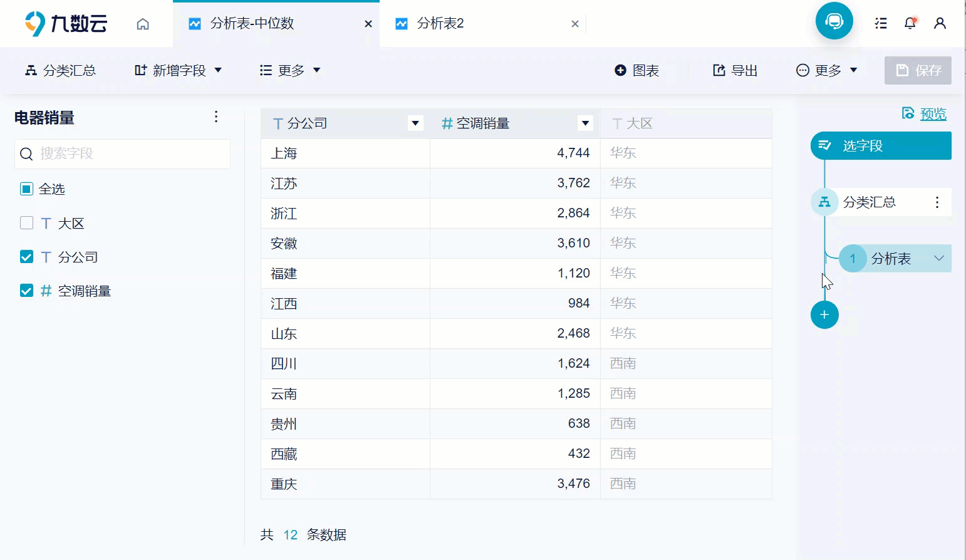Expand the 分析表 step chevron

point(938,258)
